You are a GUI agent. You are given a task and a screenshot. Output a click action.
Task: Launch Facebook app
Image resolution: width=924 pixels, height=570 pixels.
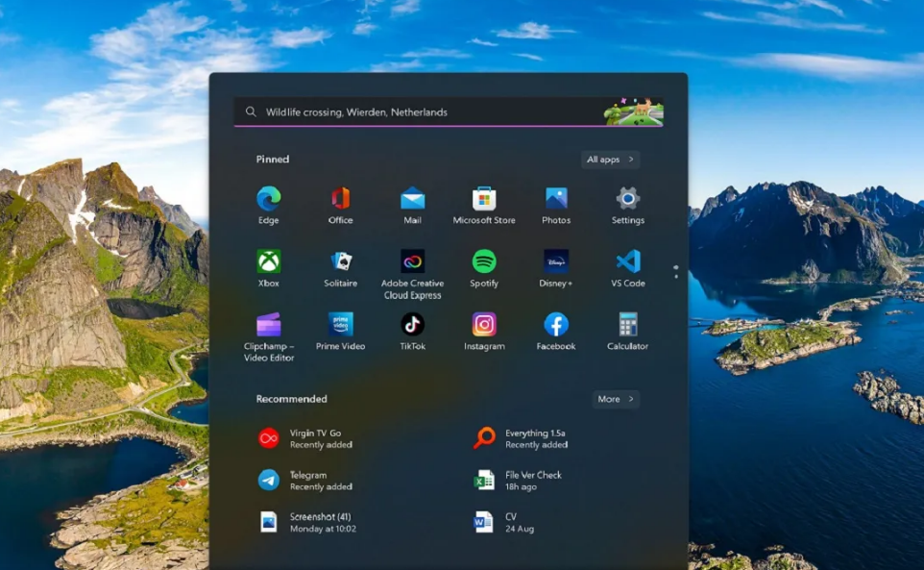[x=556, y=332]
